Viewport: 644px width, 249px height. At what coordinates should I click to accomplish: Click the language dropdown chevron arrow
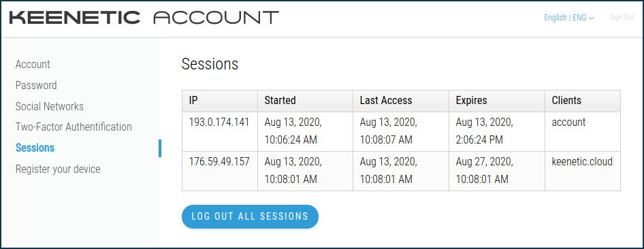[x=592, y=18]
